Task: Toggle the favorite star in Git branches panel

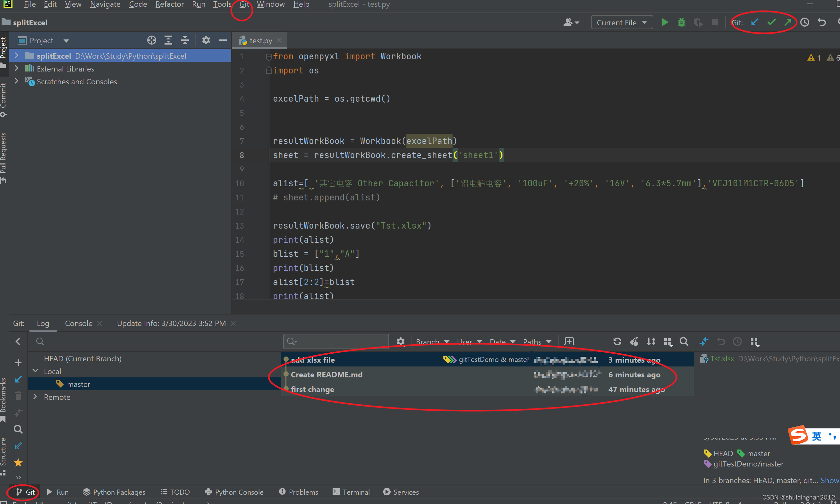Action: 18,463
